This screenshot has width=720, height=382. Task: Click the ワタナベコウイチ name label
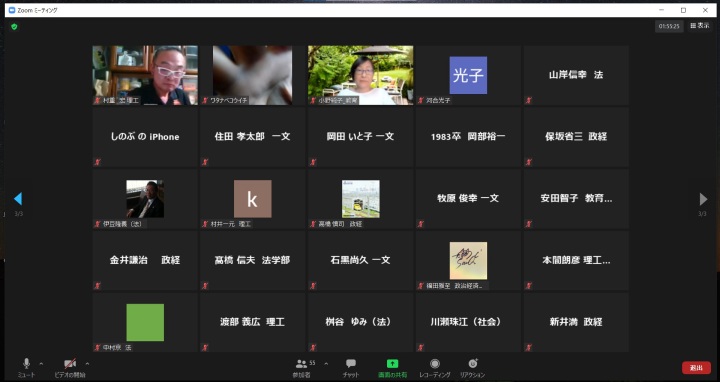click(x=229, y=101)
